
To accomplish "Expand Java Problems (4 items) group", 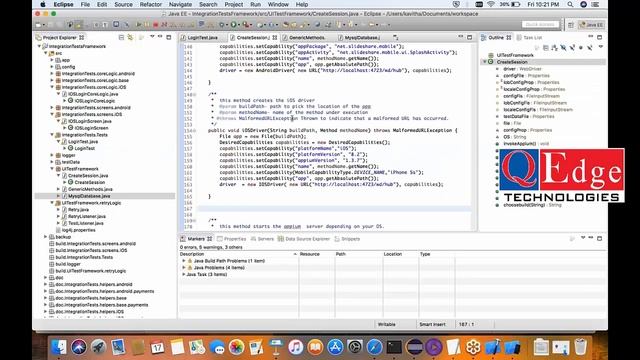I will 184,268.
